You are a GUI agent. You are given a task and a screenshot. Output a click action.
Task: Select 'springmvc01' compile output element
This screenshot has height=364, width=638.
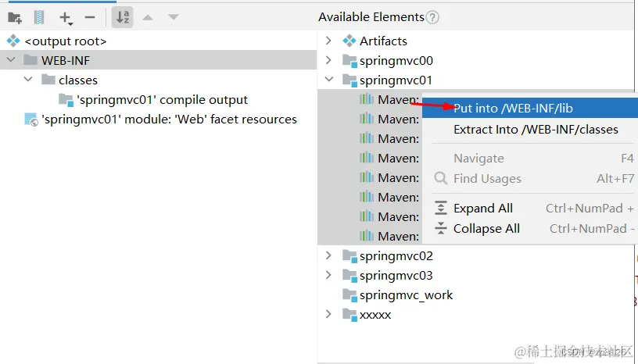click(x=162, y=100)
